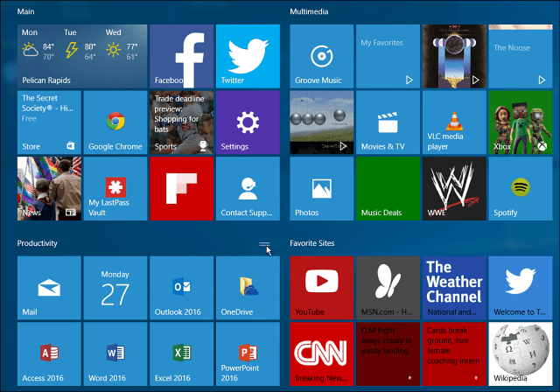
Task: Launch Outlook 2016
Action: tap(181, 288)
